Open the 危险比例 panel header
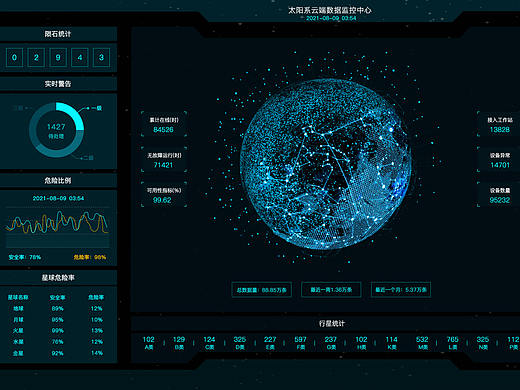Screen dimensions: 520x390 point(58,180)
